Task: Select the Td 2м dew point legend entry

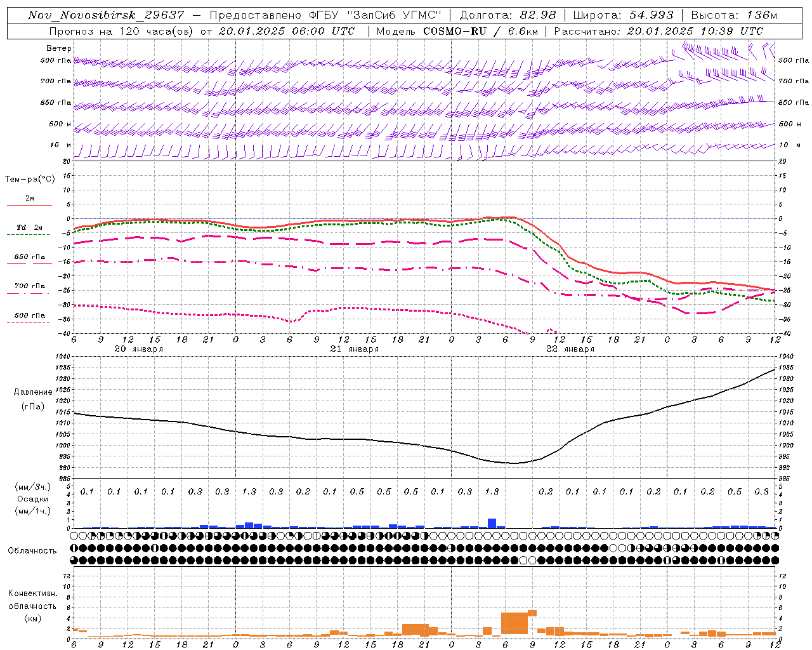Action: point(29,227)
